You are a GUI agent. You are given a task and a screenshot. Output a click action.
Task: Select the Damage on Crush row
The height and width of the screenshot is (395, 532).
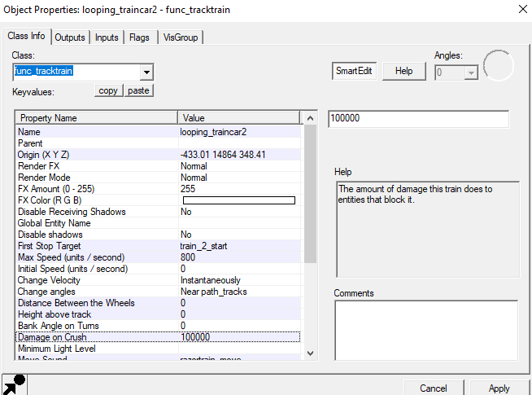click(x=158, y=337)
